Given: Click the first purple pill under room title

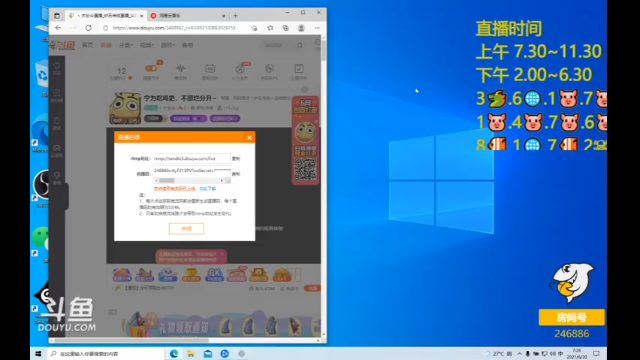Looking at the screenshot, I should (x=189, y=118).
